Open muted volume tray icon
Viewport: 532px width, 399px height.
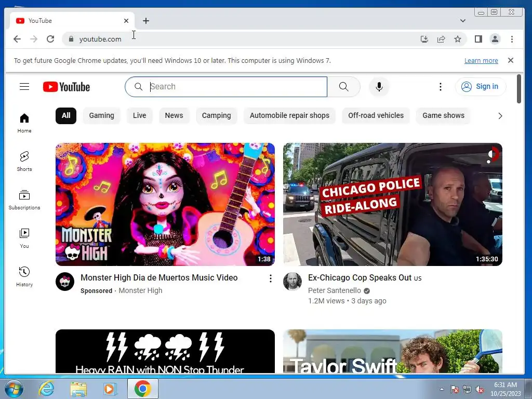click(x=480, y=390)
